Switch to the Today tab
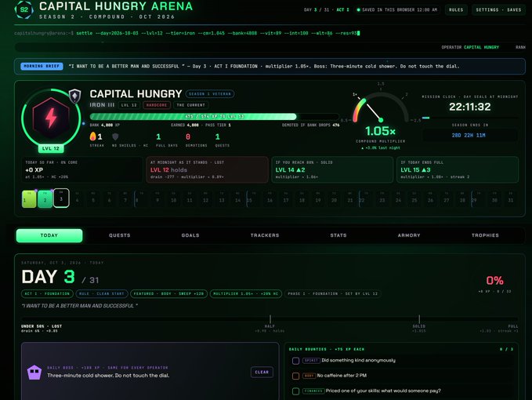Screen dimensions: 532x400 tap(49, 235)
